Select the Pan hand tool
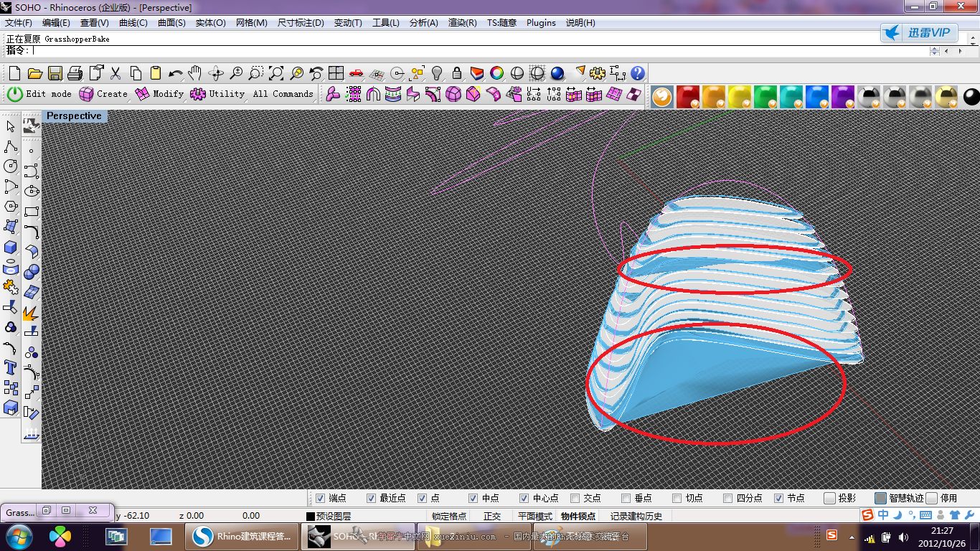Screen dimensions: 980x551 [195, 73]
